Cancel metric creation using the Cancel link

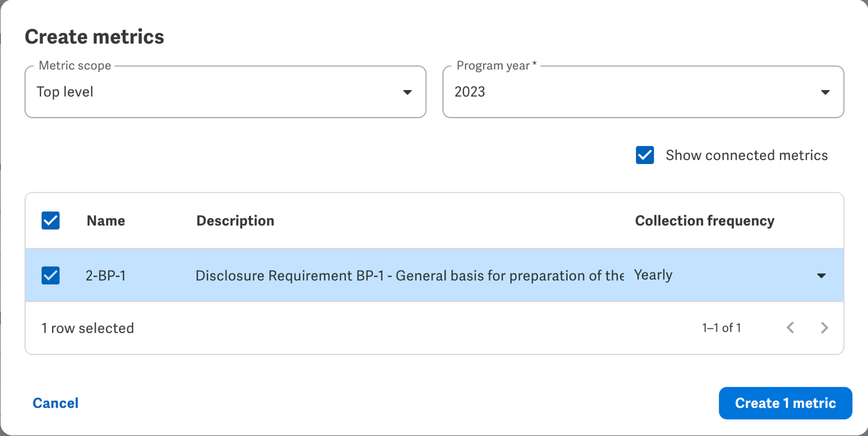coord(55,403)
